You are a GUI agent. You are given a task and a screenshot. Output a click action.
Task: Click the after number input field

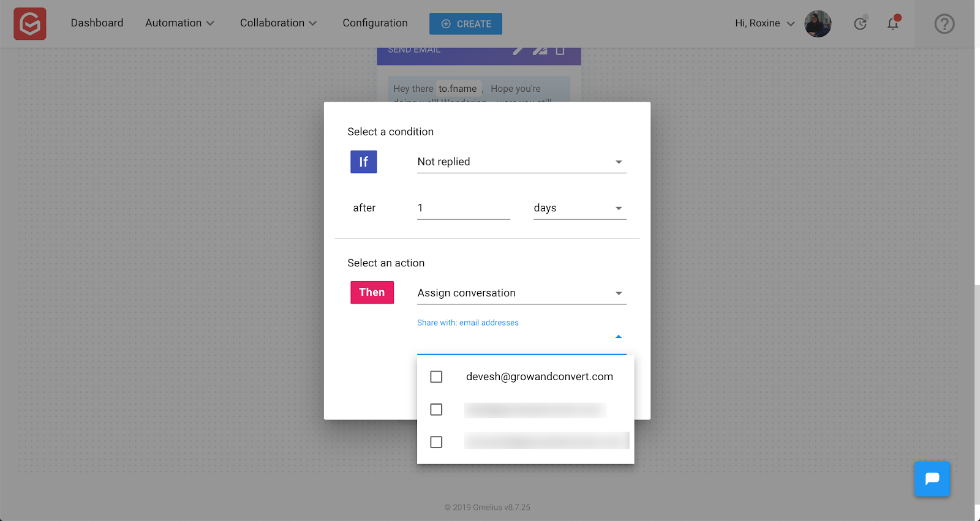pyautogui.click(x=464, y=208)
